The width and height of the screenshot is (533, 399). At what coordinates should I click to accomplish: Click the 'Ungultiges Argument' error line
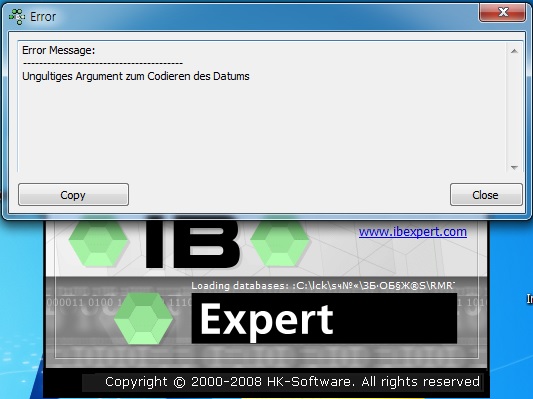coord(136,76)
